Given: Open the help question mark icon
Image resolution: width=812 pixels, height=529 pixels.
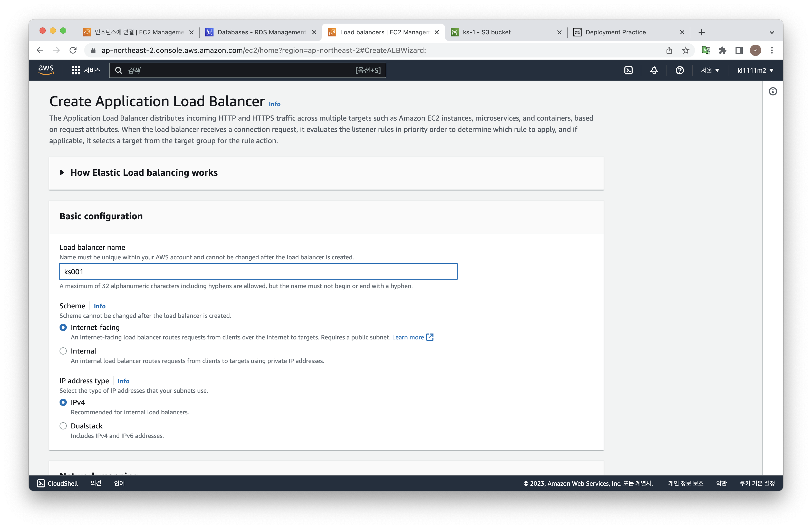Looking at the screenshot, I should 679,70.
